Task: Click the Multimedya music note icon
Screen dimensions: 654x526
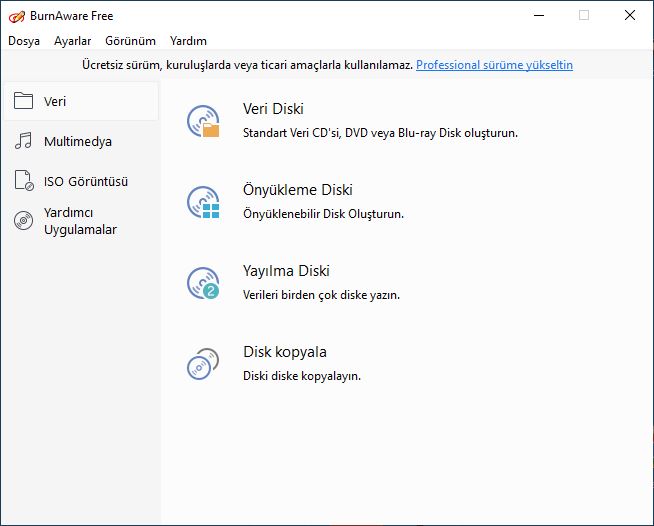Action: [x=23, y=141]
